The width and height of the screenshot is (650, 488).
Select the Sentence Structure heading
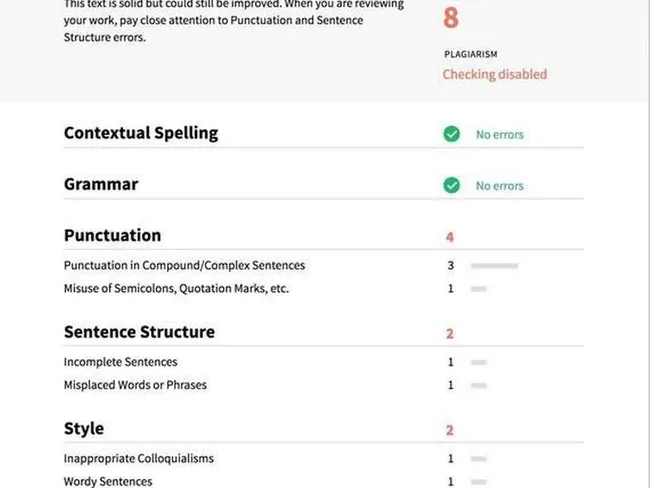pyautogui.click(x=139, y=332)
